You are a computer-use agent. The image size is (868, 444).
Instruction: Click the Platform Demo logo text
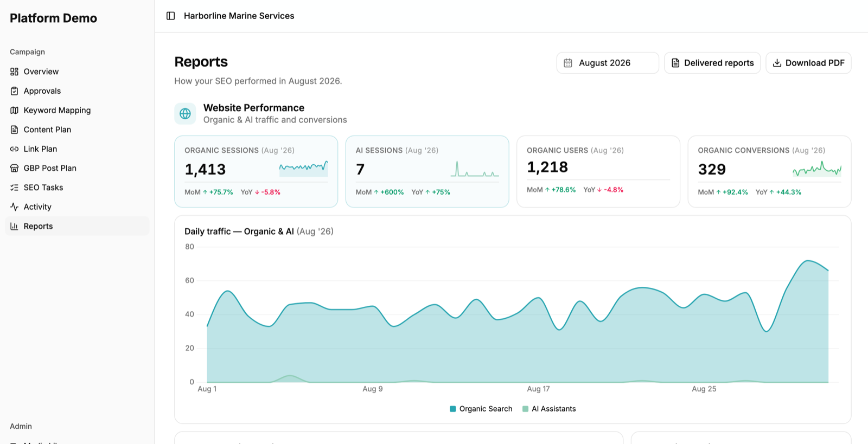pyautogui.click(x=53, y=18)
